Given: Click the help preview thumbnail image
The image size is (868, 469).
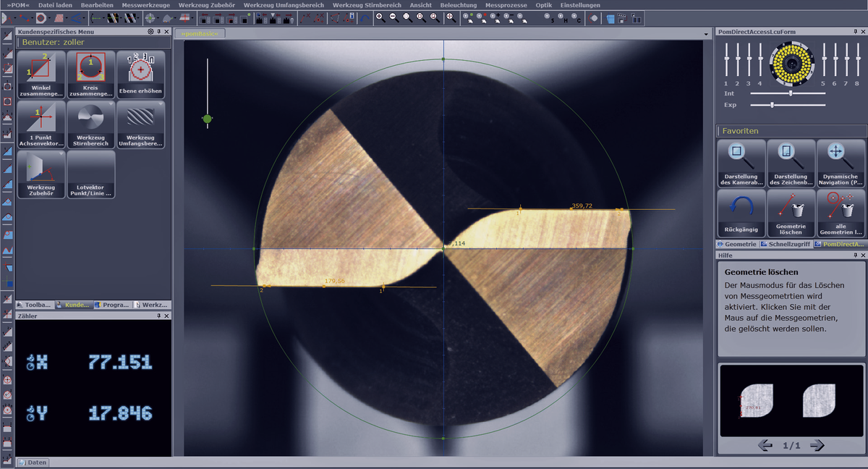Looking at the screenshot, I should [x=791, y=400].
